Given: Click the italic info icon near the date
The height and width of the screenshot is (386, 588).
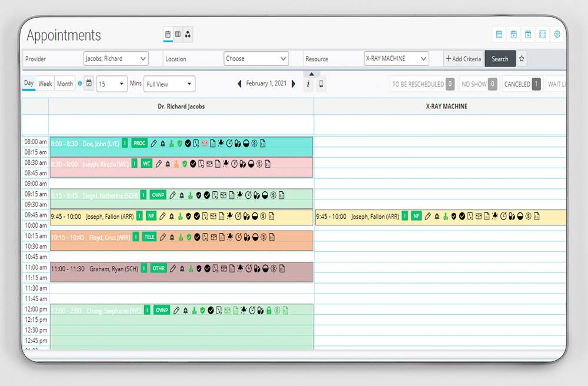Looking at the screenshot, I should click(x=308, y=84).
